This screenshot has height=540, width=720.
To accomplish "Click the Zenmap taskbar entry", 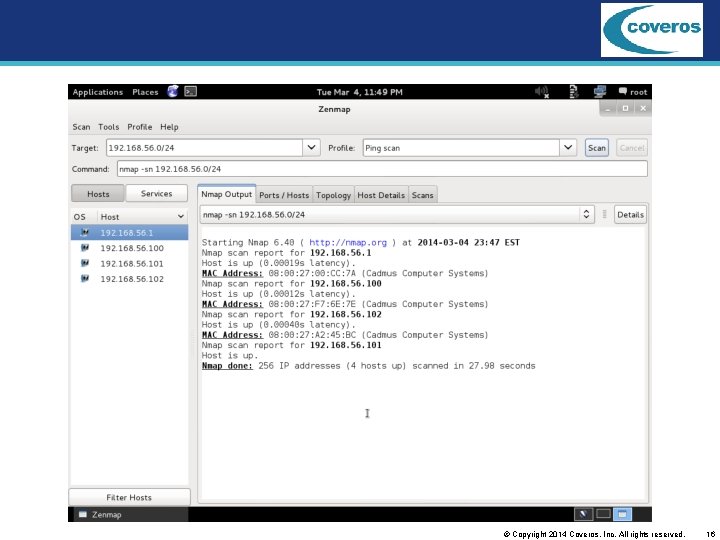I will 129,514.
